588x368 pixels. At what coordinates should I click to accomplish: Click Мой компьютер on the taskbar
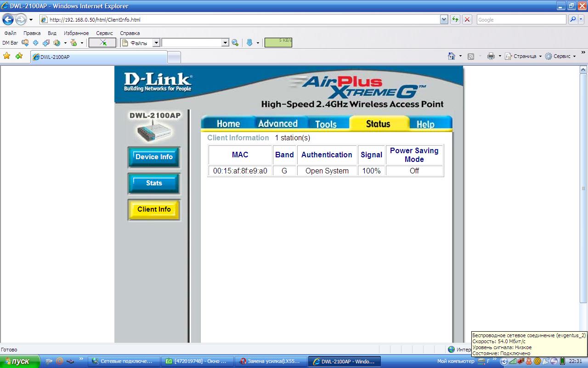coord(456,362)
